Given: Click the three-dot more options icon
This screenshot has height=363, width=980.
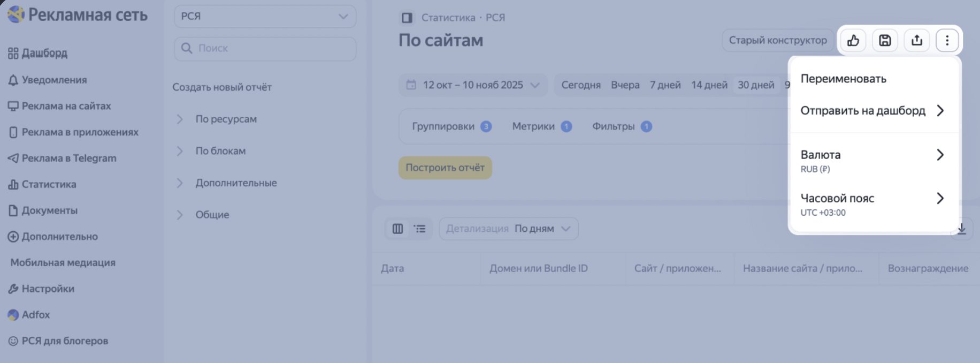Looking at the screenshot, I should [x=947, y=40].
